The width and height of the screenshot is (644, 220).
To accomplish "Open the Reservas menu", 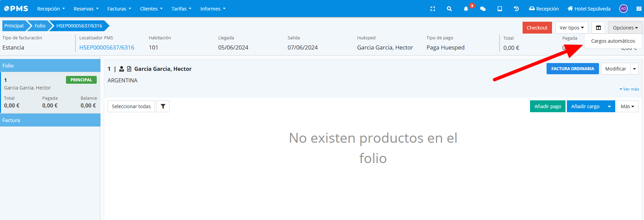I will pos(86,9).
